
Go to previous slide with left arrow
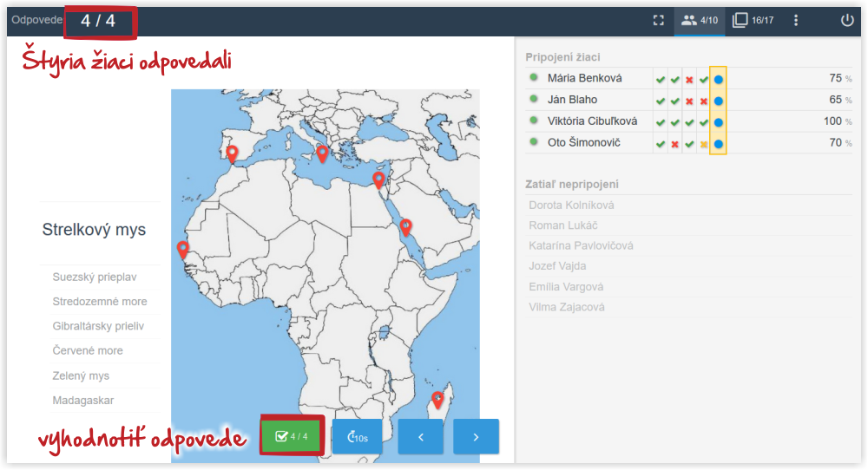coord(421,437)
